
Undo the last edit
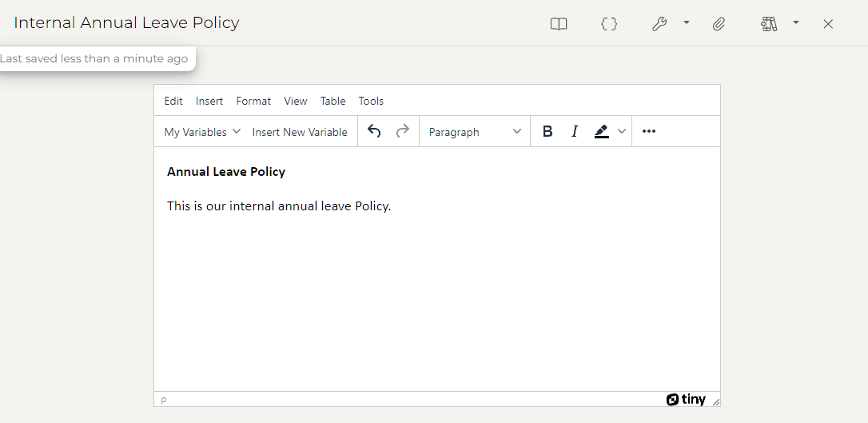[x=374, y=131]
